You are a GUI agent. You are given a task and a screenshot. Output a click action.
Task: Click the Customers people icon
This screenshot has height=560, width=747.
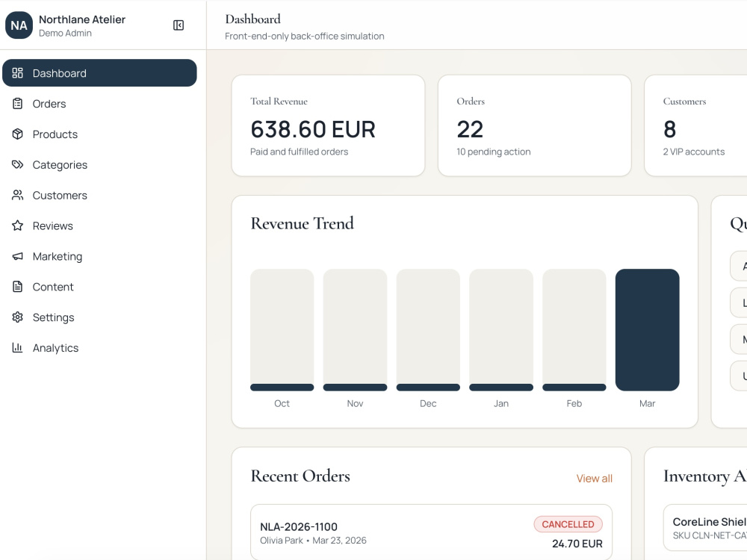[x=18, y=195]
